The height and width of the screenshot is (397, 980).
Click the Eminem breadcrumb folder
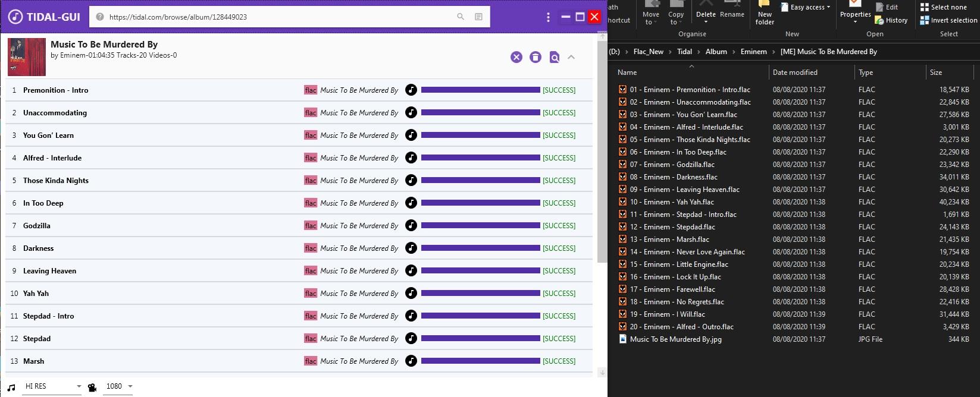click(x=753, y=52)
